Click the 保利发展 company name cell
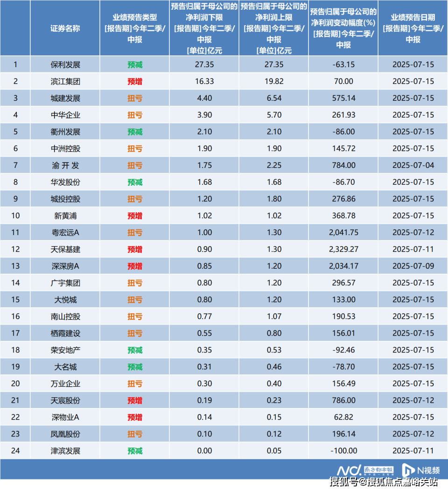This screenshot has height=492, width=448. pyautogui.click(x=65, y=64)
